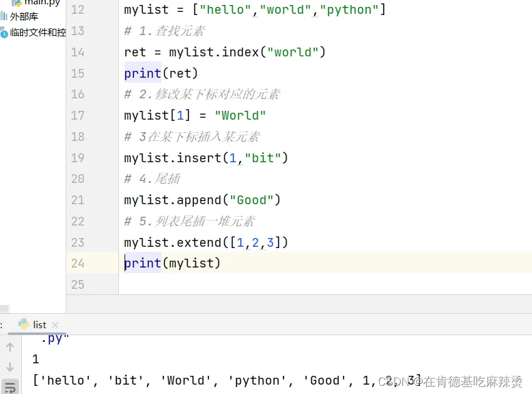The height and width of the screenshot is (394, 532).
Task: Click the comment # 1.查找元素
Action: [165, 31]
